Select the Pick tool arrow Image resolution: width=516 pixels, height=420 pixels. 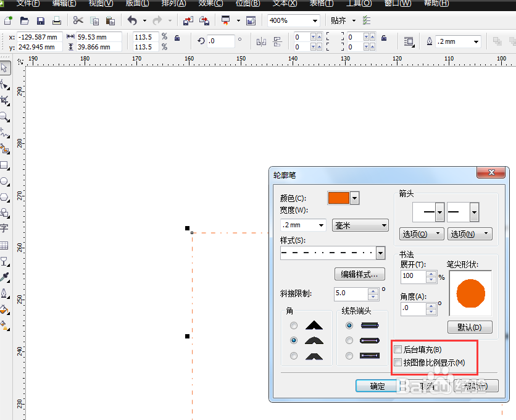pyautogui.click(x=4, y=68)
